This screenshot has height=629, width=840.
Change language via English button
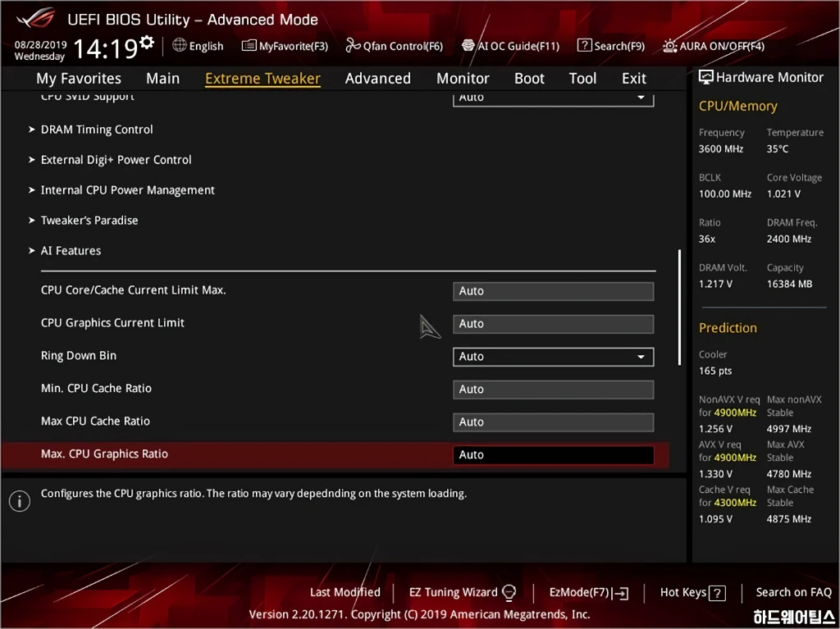click(199, 46)
